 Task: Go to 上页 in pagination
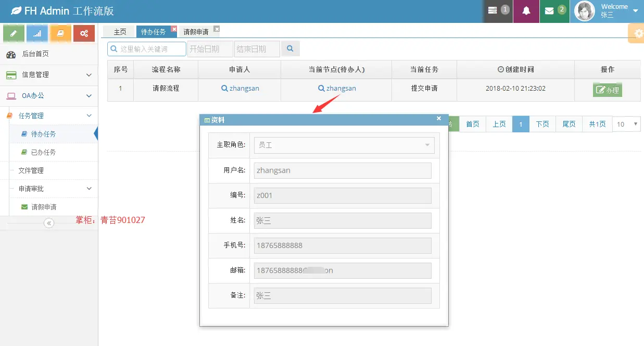coord(499,124)
